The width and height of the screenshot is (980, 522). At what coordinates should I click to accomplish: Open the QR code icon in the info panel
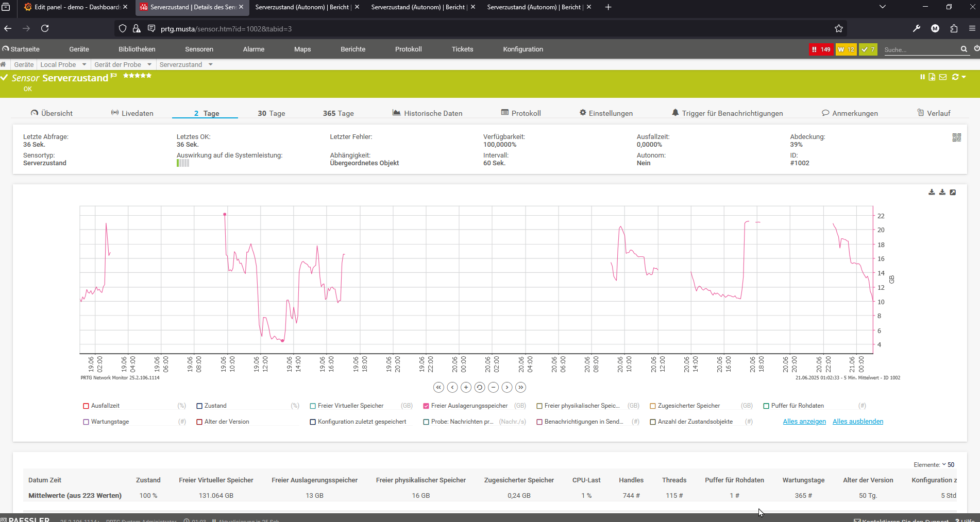(x=957, y=137)
